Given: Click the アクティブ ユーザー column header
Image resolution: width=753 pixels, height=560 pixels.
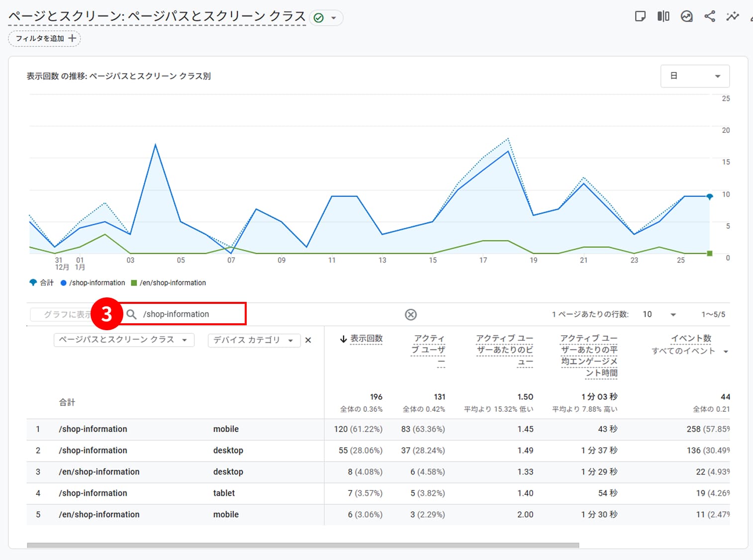Looking at the screenshot, I should pyautogui.click(x=428, y=350).
